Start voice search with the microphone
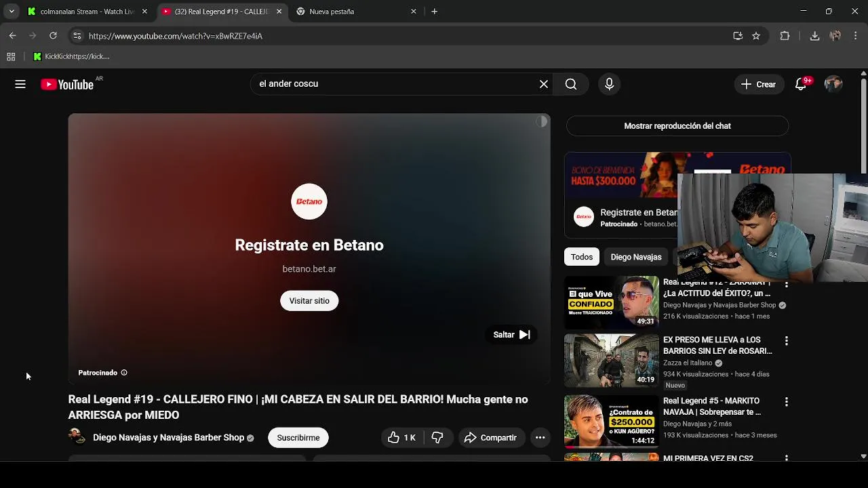The image size is (868, 488). point(609,84)
